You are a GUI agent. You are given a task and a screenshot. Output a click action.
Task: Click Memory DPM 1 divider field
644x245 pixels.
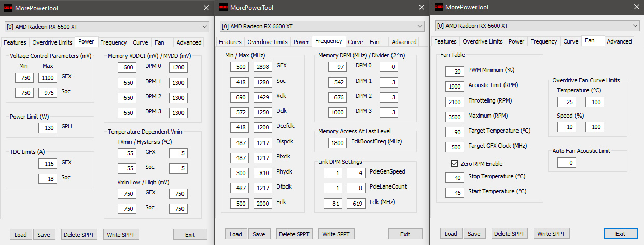389,82
